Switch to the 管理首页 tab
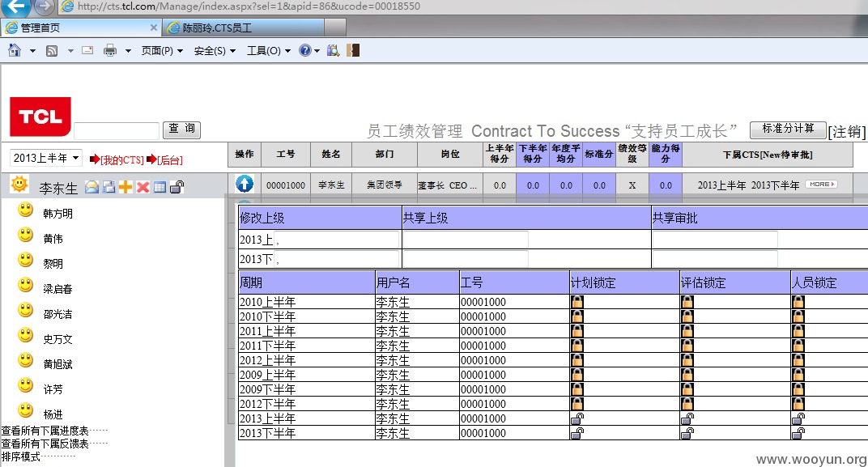The width and height of the screenshot is (868, 467). [80, 28]
